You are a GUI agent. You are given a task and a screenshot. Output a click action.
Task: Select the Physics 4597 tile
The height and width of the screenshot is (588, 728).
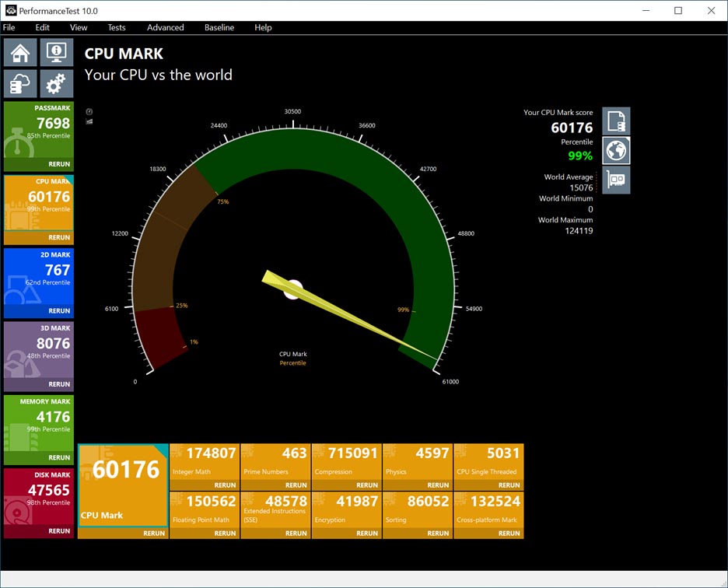tap(418, 462)
